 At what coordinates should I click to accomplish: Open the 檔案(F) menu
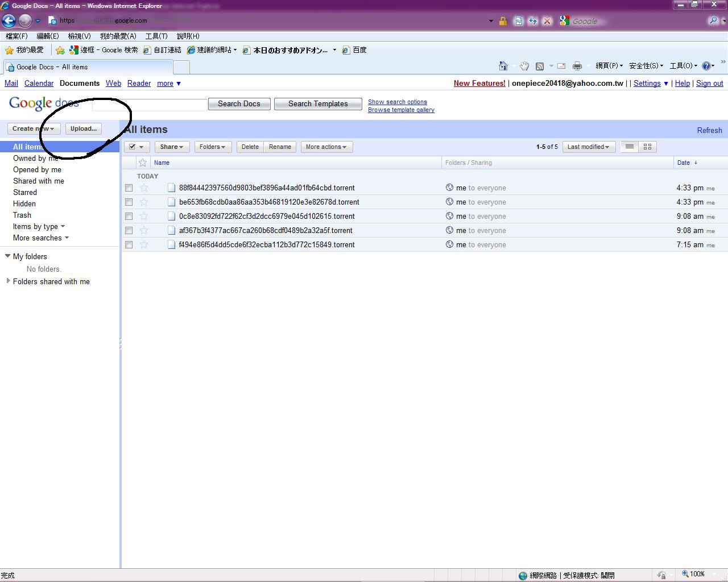pyautogui.click(x=16, y=36)
